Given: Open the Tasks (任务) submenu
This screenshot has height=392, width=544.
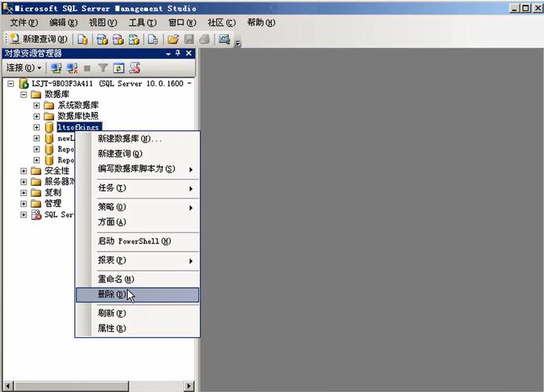Looking at the screenshot, I should [138, 188].
